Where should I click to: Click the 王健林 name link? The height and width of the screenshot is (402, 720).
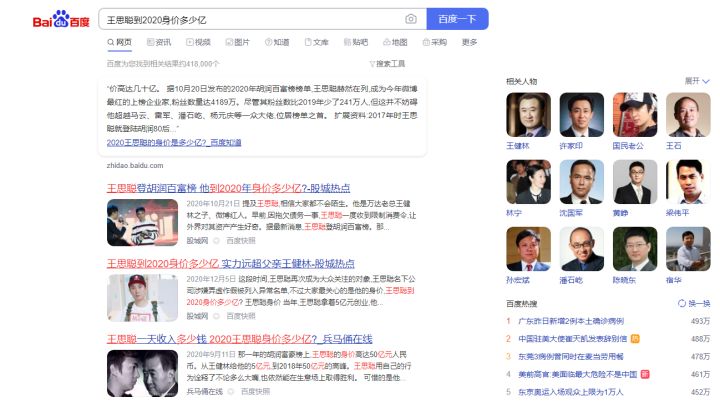(x=518, y=146)
